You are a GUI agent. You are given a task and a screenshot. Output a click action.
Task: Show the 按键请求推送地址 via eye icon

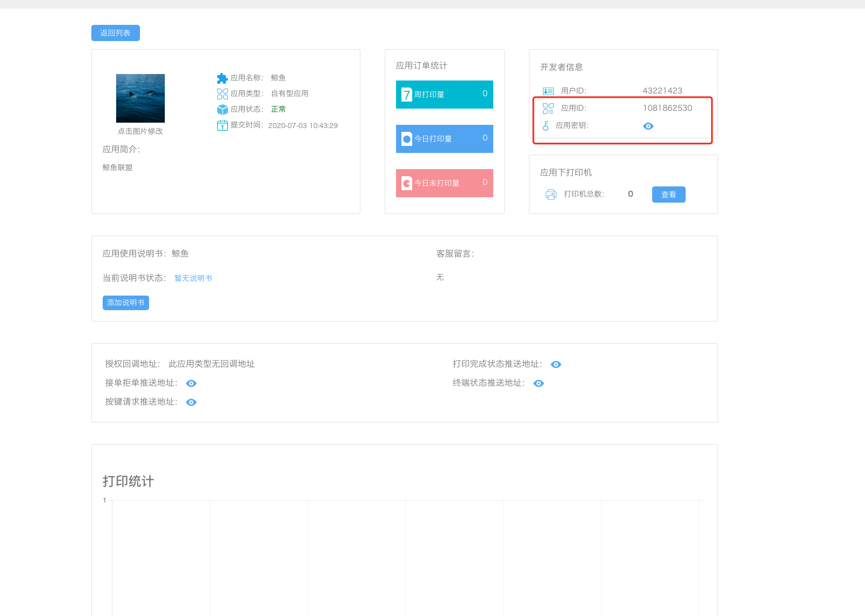(x=191, y=403)
